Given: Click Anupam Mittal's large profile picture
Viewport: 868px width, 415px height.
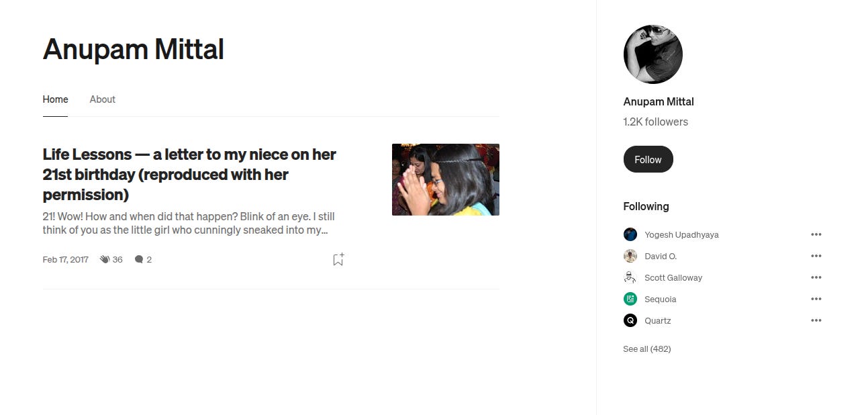Looking at the screenshot, I should pos(653,54).
